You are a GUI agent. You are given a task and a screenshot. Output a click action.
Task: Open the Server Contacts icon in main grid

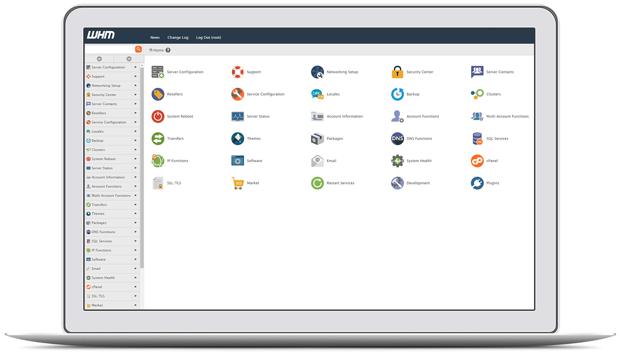point(477,72)
